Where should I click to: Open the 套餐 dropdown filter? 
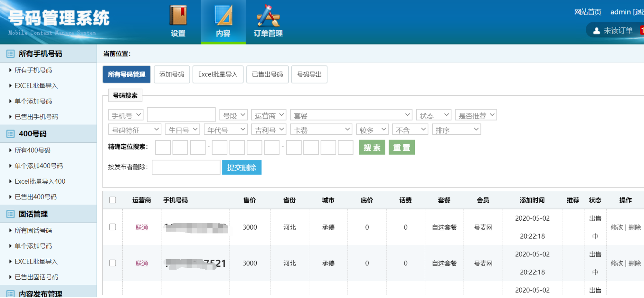click(351, 115)
